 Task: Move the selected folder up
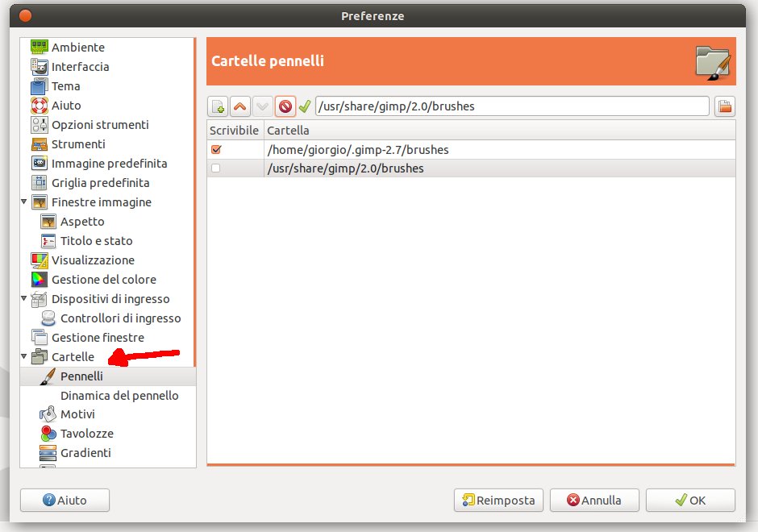pos(240,106)
